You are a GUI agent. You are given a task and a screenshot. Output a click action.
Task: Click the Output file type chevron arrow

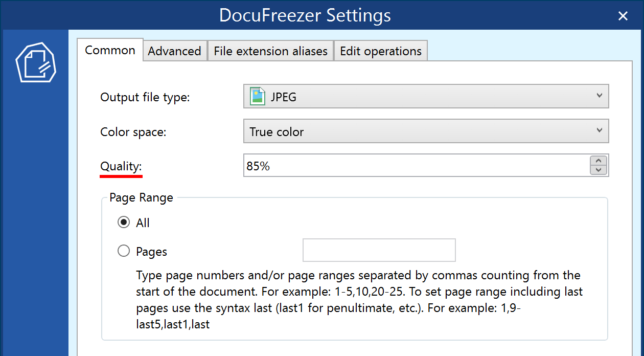[x=600, y=96]
